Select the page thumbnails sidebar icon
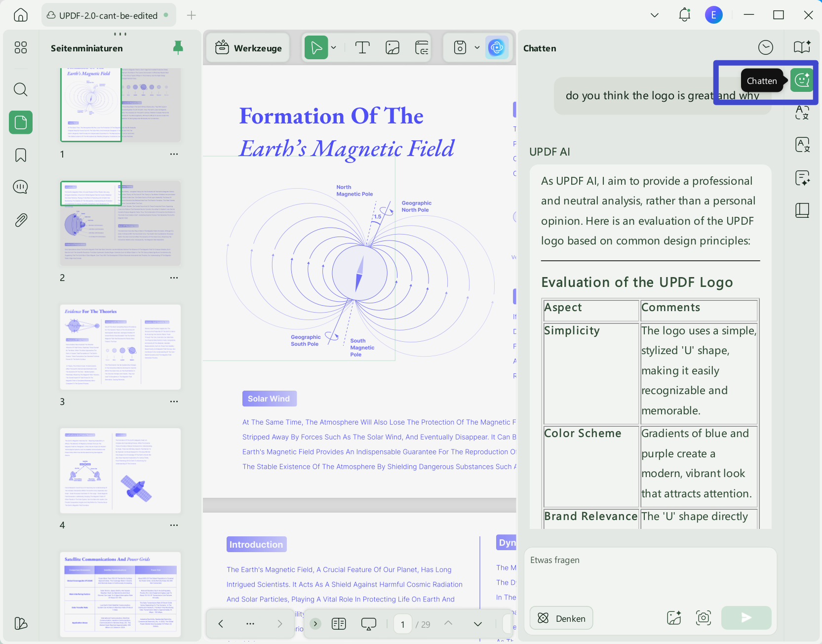This screenshot has height=644, width=822. pos(21,122)
